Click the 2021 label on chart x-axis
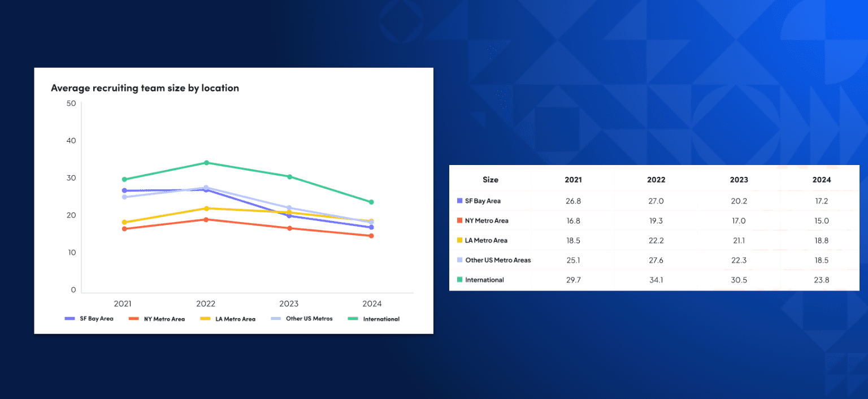 (x=123, y=303)
